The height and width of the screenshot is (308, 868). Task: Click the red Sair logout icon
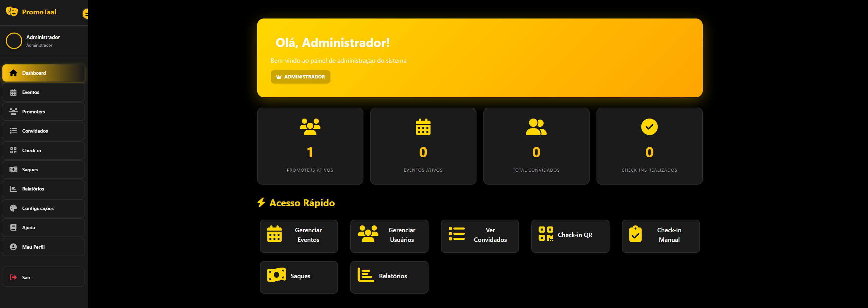[x=13, y=278]
